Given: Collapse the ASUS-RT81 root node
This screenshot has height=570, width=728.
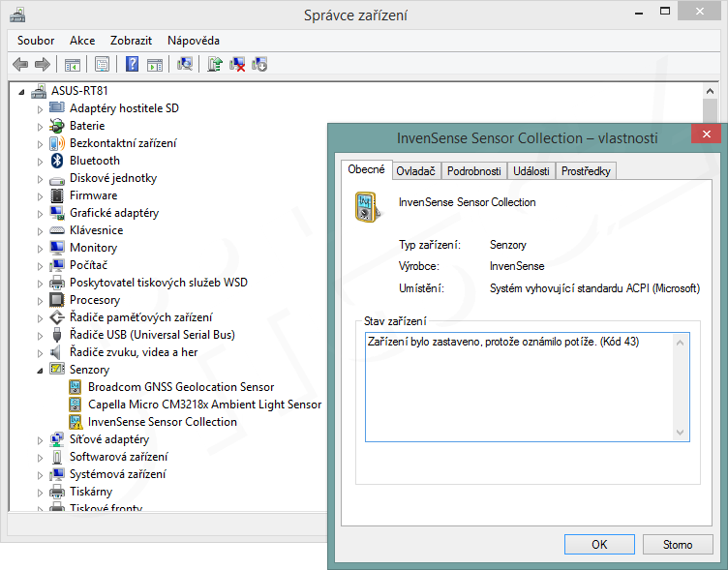Looking at the screenshot, I should [x=21, y=92].
